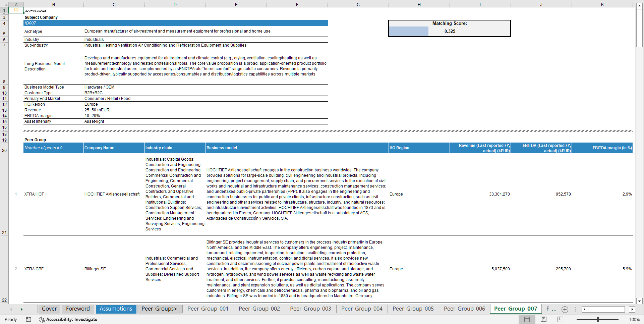This screenshot has width=644, height=324.
Task: Switch to Normal view in the status bar
Action: [526, 319]
